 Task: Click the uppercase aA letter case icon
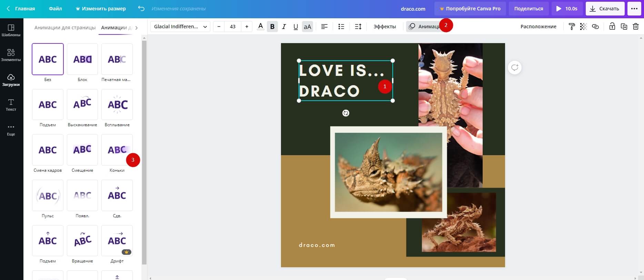click(x=307, y=27)
